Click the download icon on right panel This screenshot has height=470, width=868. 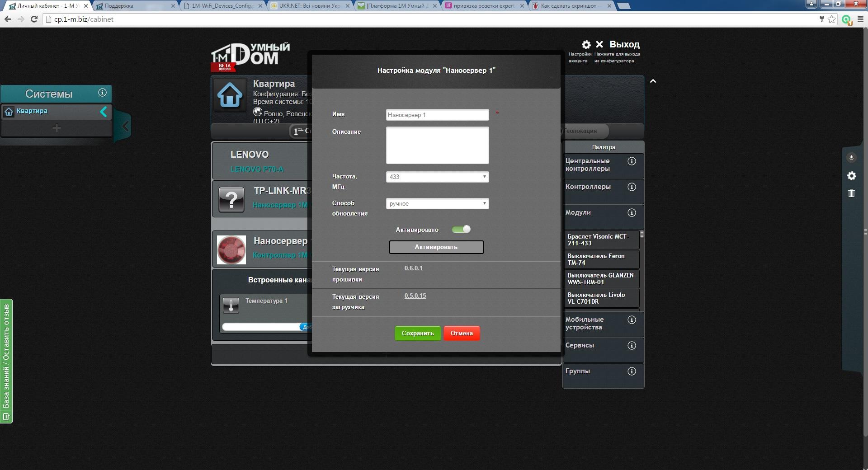(x=851, y=157)
